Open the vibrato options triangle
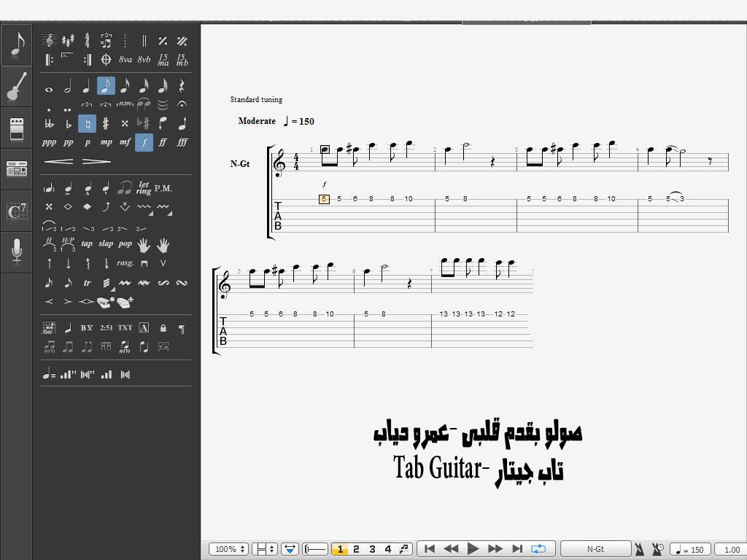Screen dimensions: 747x560 (x=151, y=214)
